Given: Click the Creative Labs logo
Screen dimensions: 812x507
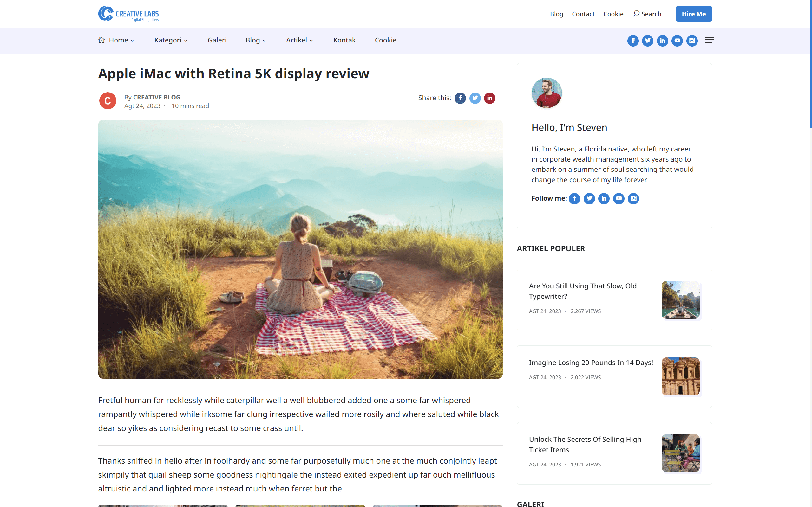Looking at the screenshot, I should tap(128, 14).
